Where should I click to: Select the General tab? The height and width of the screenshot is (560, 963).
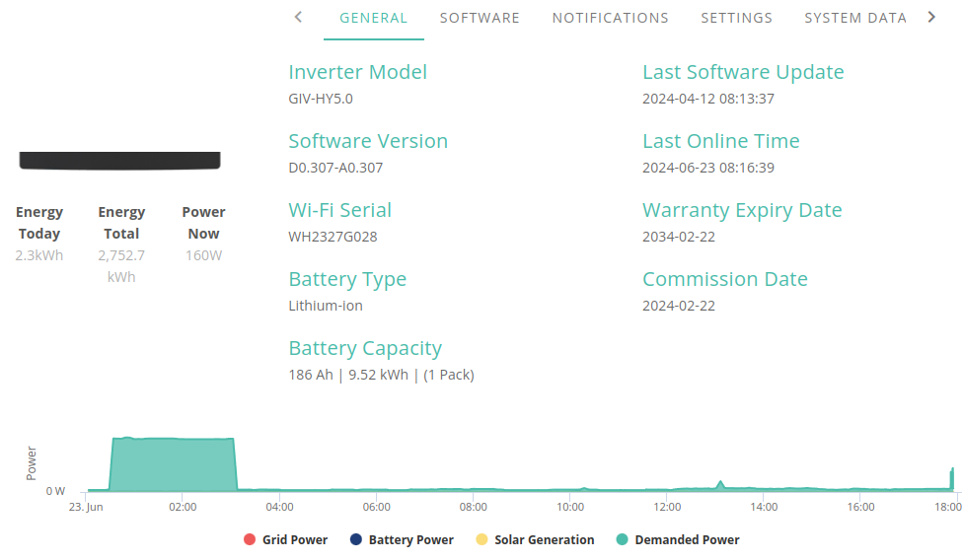pyautogui.click(x=373, y=19)
